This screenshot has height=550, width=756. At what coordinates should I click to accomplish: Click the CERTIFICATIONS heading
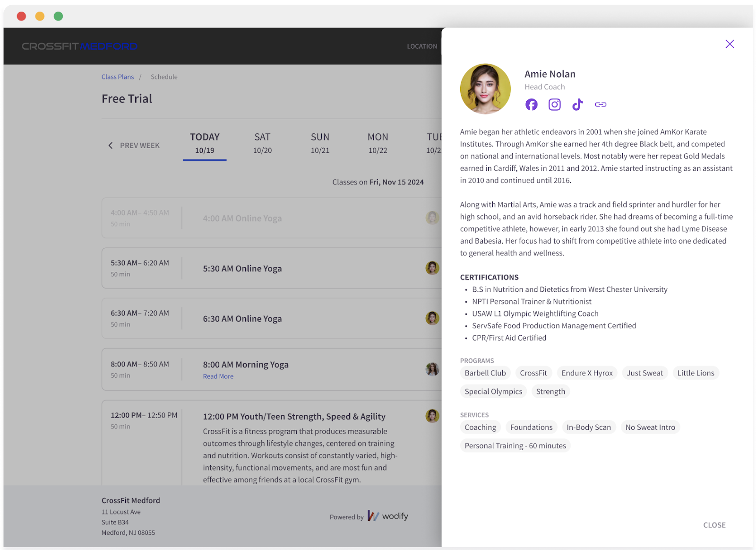489,277
